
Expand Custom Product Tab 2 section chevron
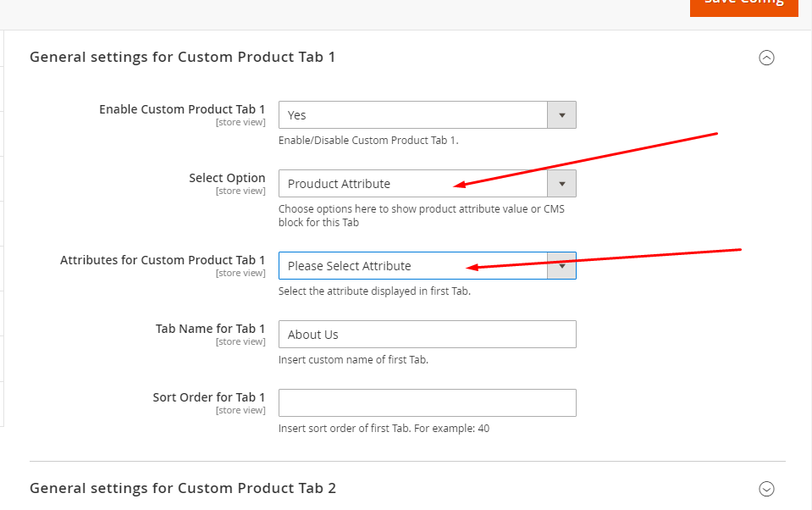766,489
